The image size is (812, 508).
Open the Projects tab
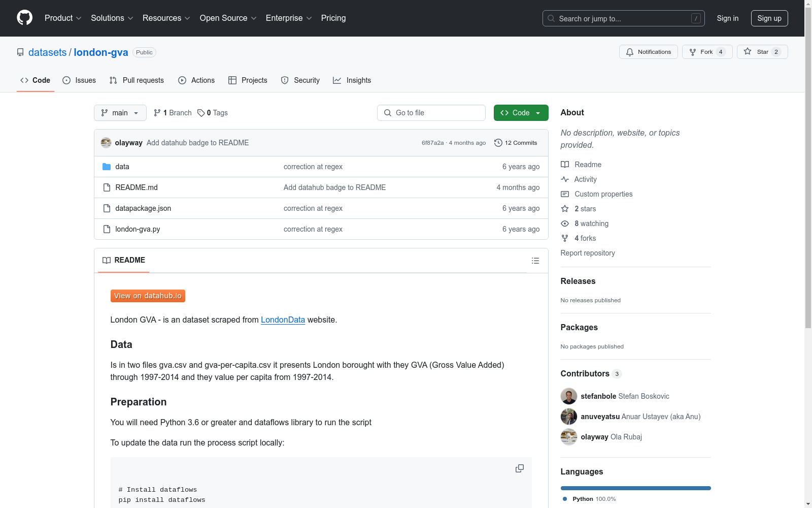248,80
